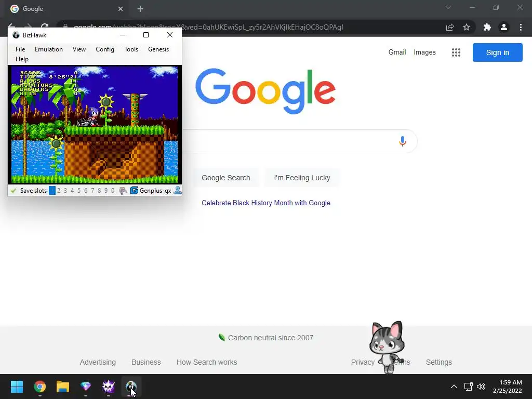The image size is (532, 399).
Task: Click the gray status icon beside slot 0
Action: point(123,191)
